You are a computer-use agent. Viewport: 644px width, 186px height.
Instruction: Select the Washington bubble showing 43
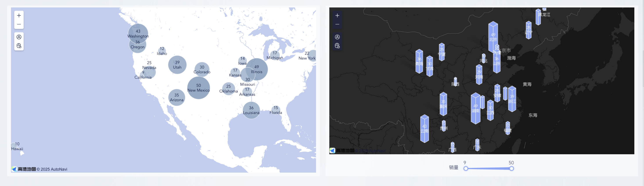138,34
